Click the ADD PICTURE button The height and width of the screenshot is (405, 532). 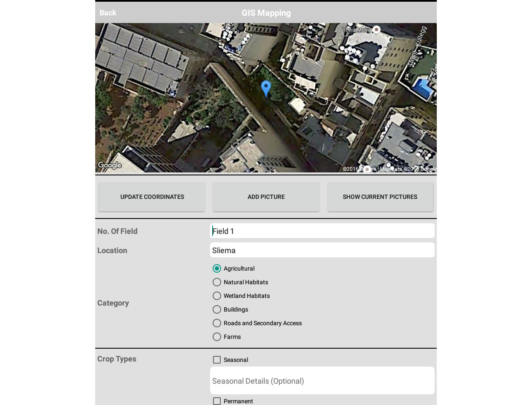[x=266, y=197]
